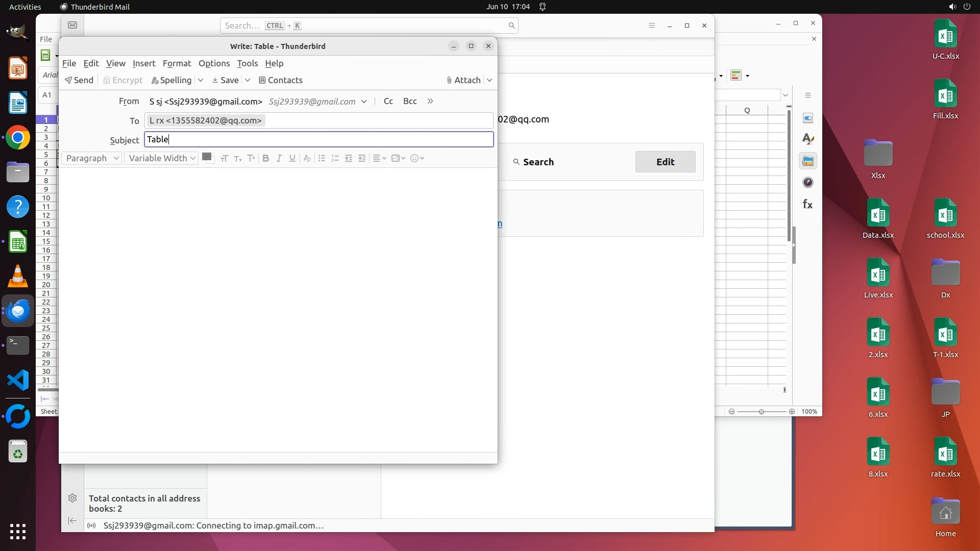
Task: Open the insert image dropdown icon
Action: tap(398, 158)
